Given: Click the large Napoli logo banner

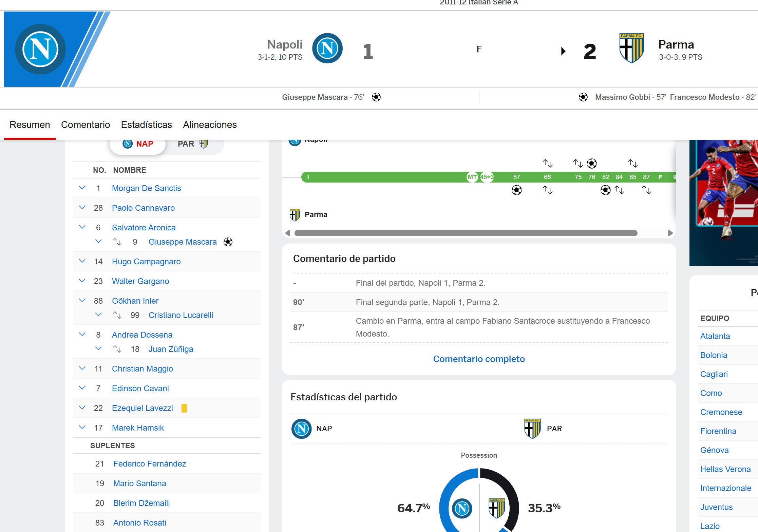Looking at the screenshot, I should [57, 49].
